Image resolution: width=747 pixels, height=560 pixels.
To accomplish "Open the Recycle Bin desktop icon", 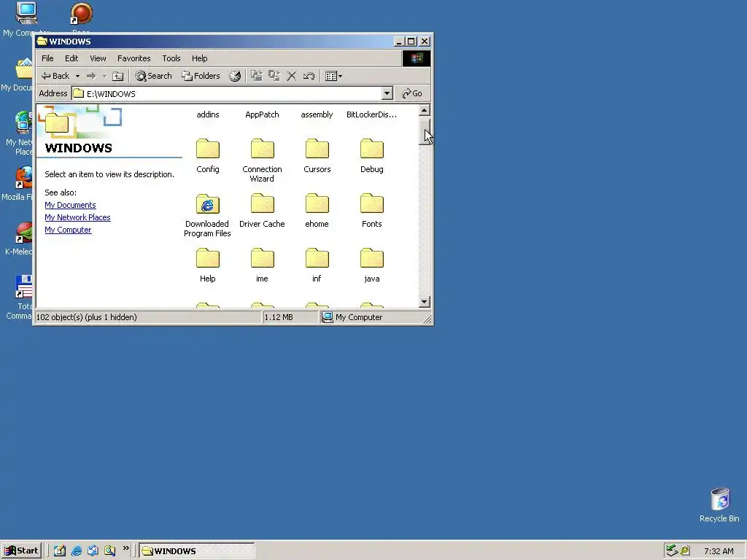I will click(x=719, y=505).
